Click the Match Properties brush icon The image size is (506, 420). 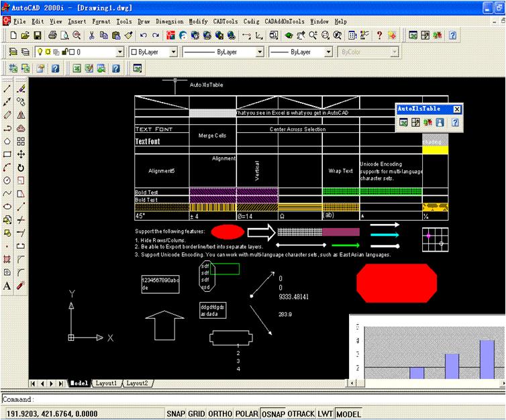[128, 35]
